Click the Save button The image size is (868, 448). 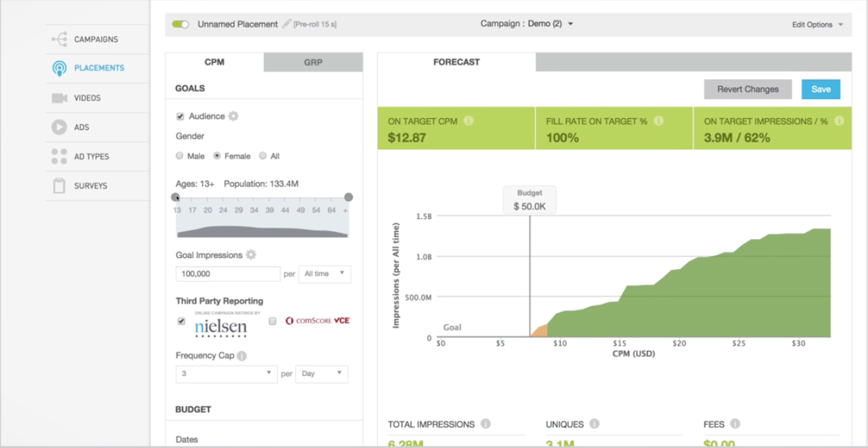tap(821, 89)
